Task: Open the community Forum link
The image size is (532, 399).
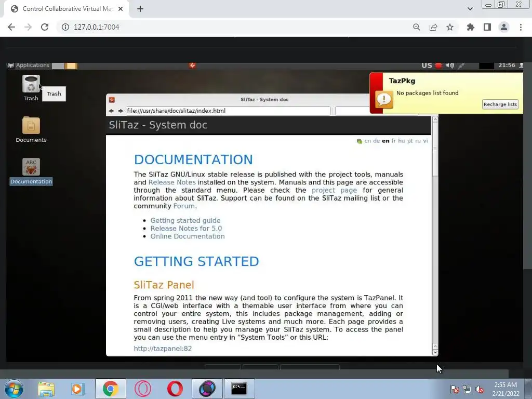Action: pyautogui.click(x=184, y=206)
